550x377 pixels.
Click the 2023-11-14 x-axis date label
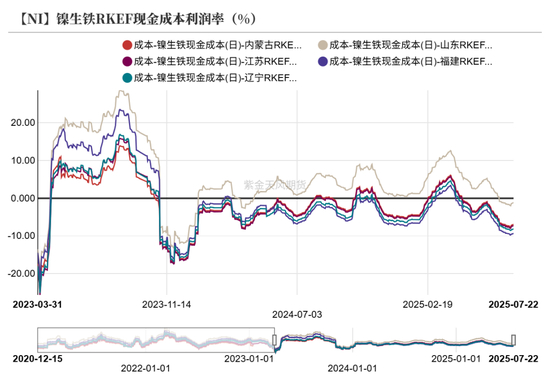[x=167, y=304]
